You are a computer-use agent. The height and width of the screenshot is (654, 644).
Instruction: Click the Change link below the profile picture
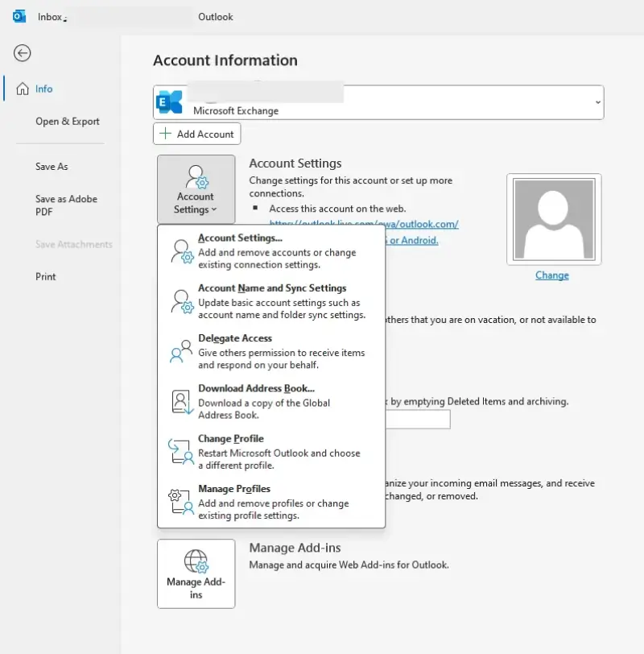551,275
